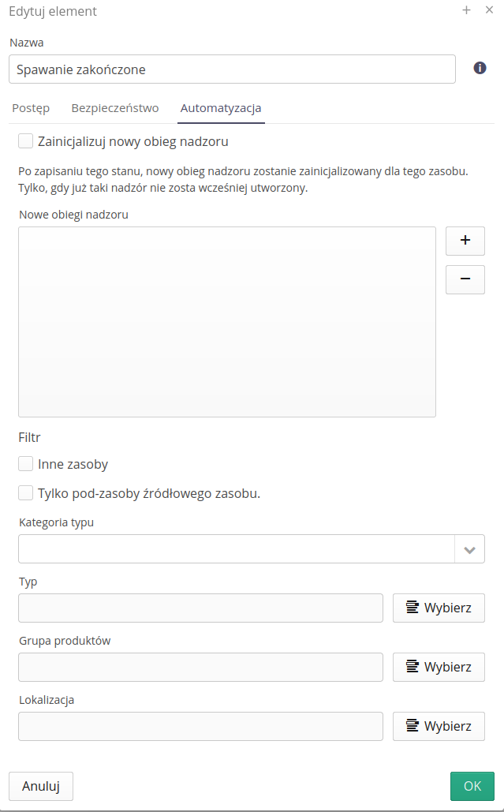The width and height of the screenshot is (504, 812).
Task: Select the Automatyzacja tab
Action: [221, 108]
